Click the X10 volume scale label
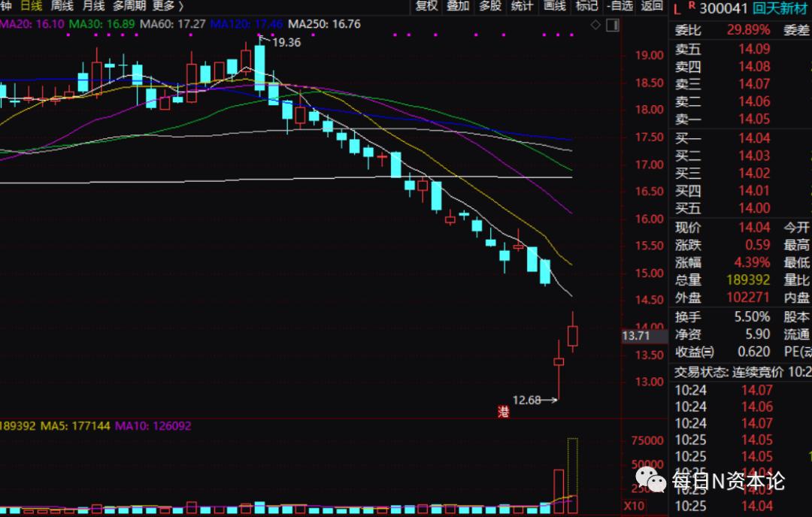The height and width of the screenshot is (517, 812). click(634, 506)
